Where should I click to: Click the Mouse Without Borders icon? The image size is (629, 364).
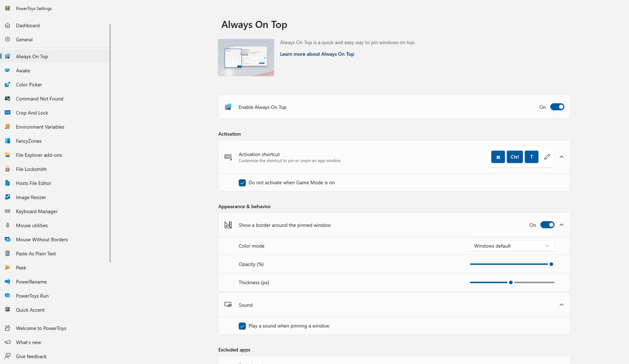8,239
